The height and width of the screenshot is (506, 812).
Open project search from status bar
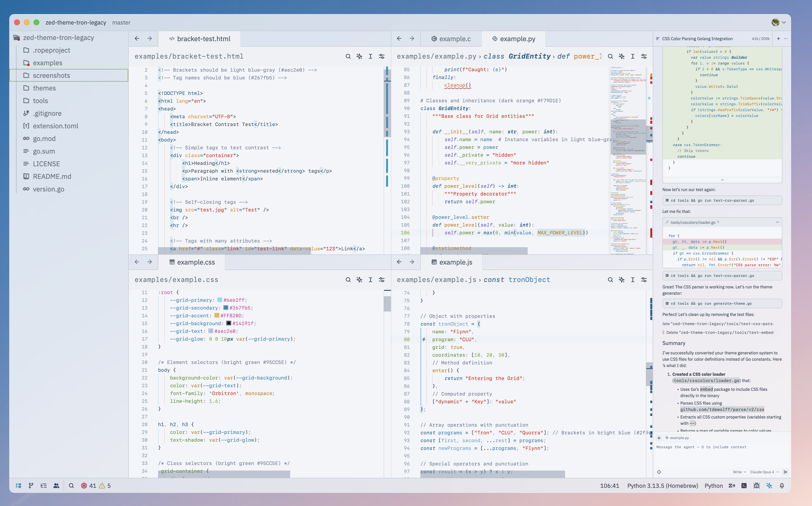coord(71,486)
